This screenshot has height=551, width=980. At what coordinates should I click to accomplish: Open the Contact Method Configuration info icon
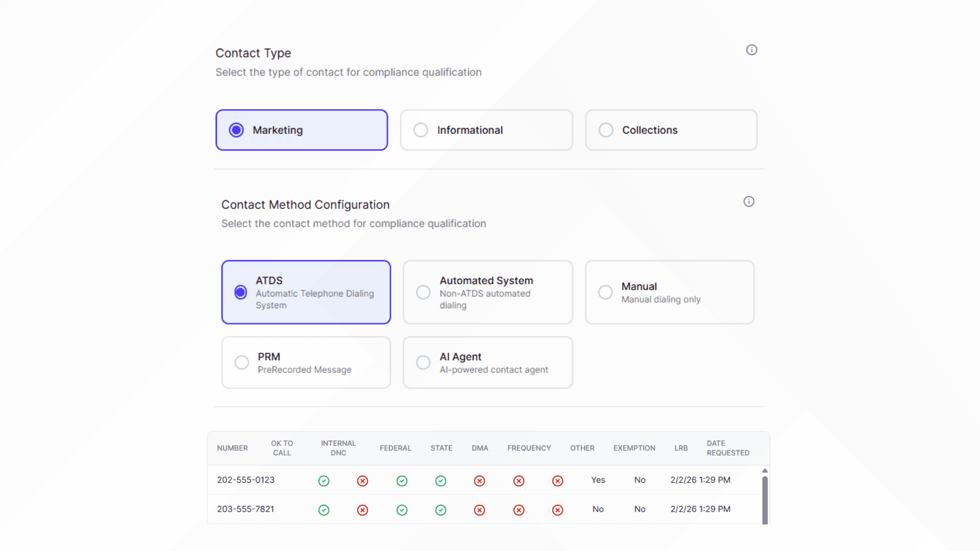coord(749,202)
